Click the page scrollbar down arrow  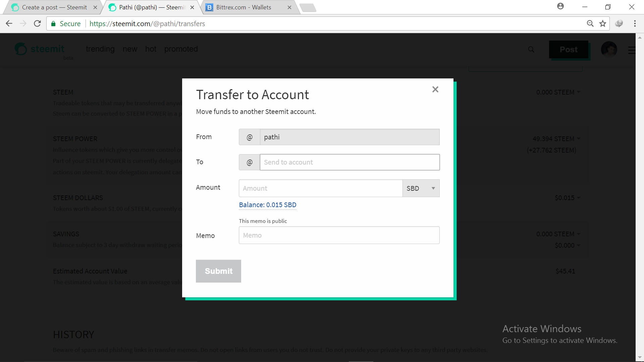[640, 358]
